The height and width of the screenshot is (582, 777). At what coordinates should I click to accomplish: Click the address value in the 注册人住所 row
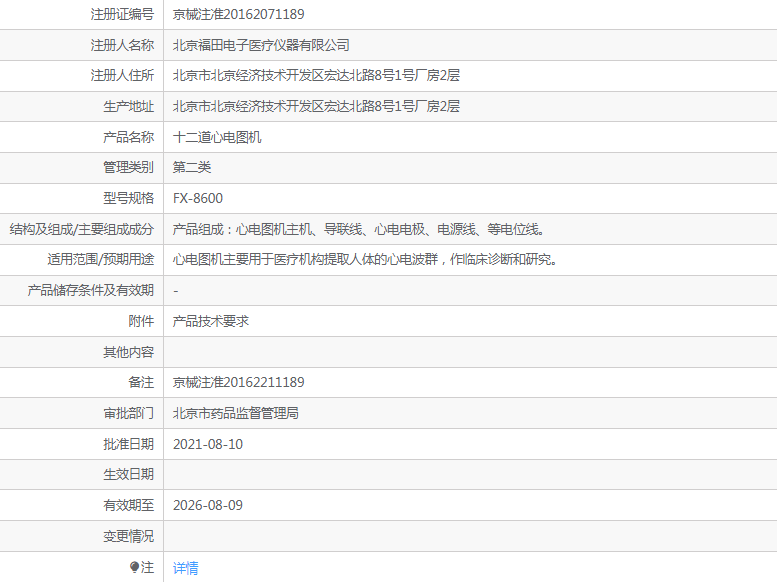coord(316,76)
